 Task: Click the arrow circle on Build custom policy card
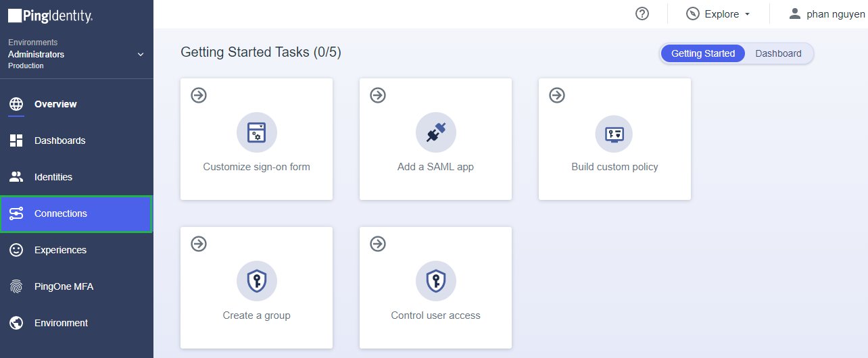[x=557, y=95]
